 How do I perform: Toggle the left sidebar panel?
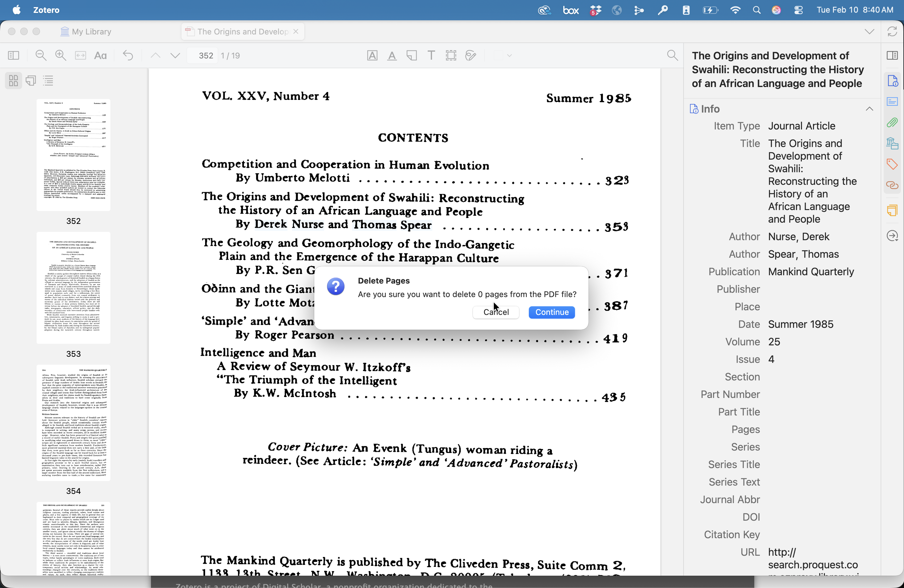tap(14, 55)
